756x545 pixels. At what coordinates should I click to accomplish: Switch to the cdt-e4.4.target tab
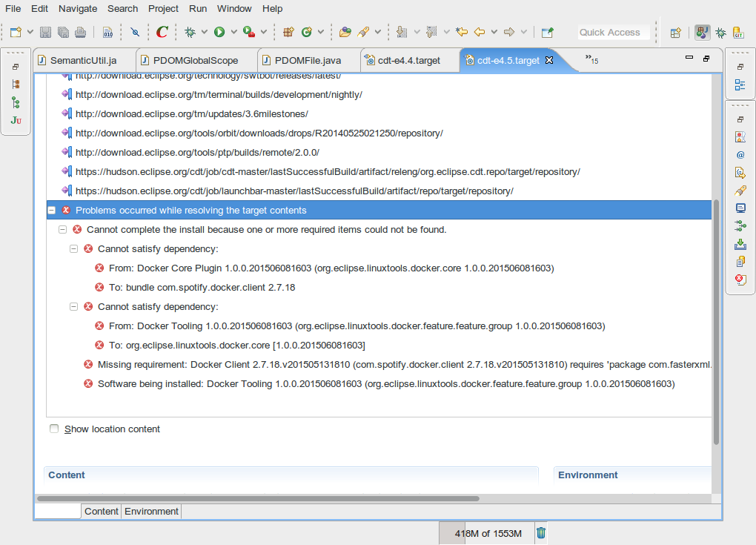click(x=410, y=60)
